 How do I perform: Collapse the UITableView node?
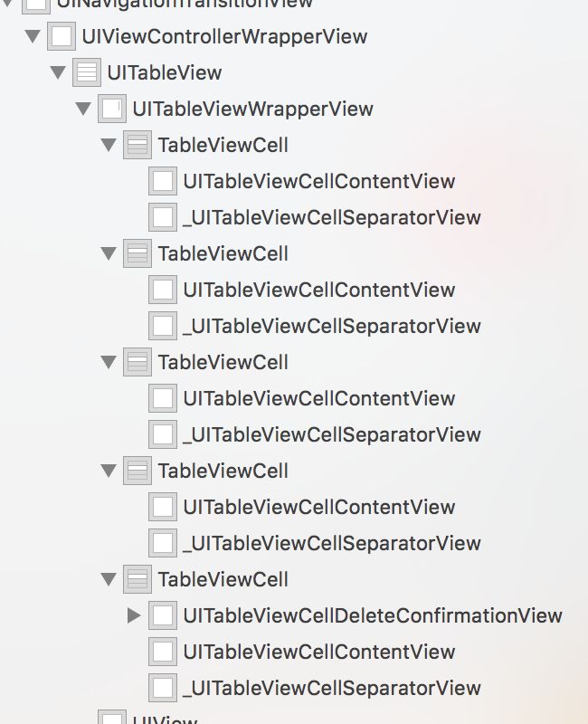click(58, 72)
